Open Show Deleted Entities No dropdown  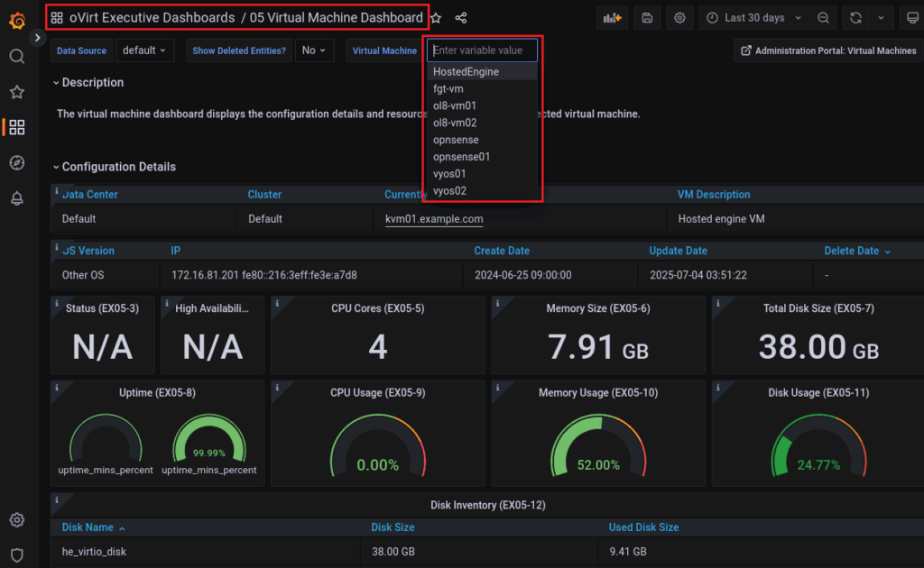tap(314, 50)
